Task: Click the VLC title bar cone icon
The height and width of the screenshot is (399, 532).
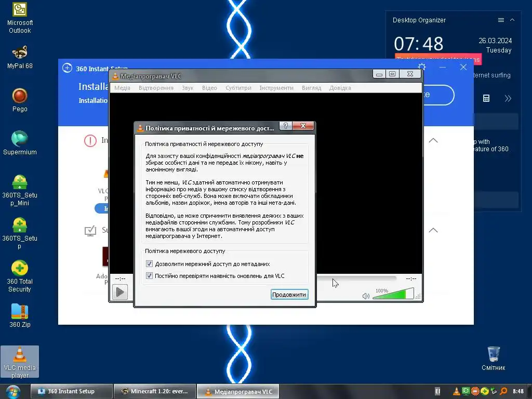Action: 115,76
